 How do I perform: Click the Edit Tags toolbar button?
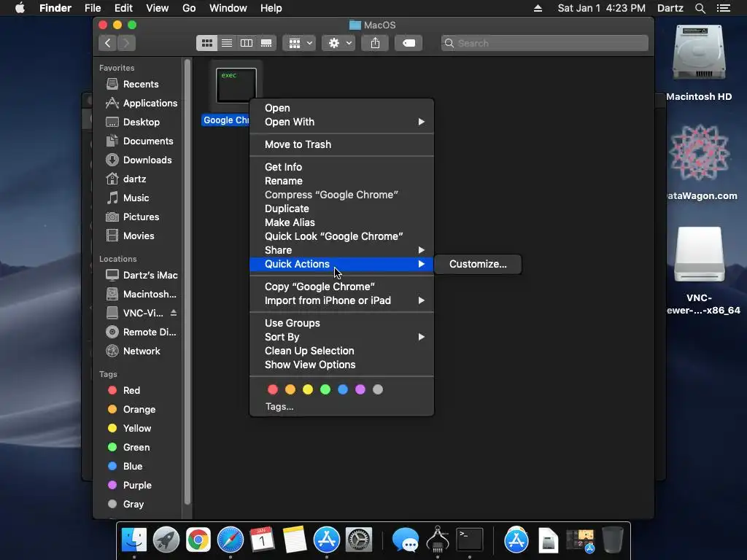pos(409,43)
